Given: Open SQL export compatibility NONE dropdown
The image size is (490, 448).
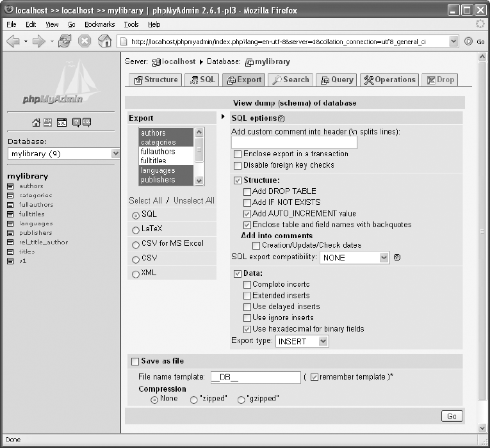Looking at the screenshot, I should [354, 257].
